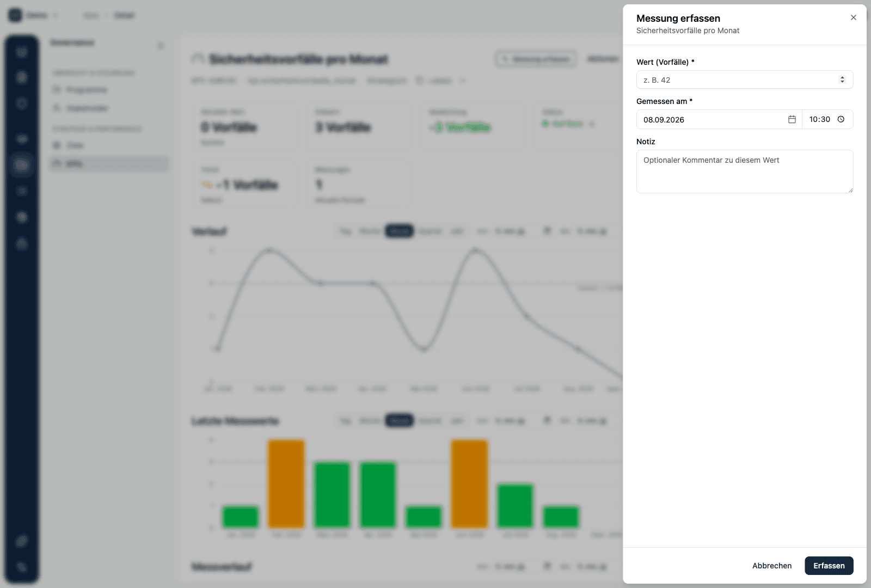Open the calendar date picker icon
Viewport: 871px width, 588px height.
tap(792, 119)
